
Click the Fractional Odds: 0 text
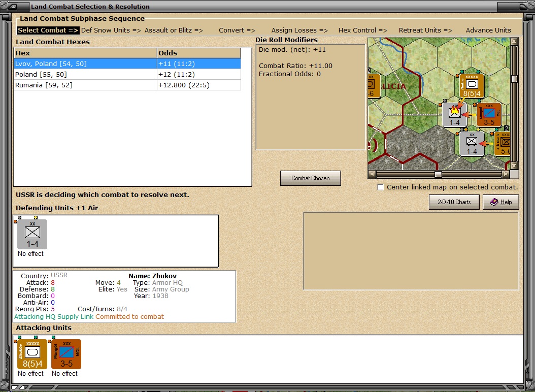(x=290, y=74)
